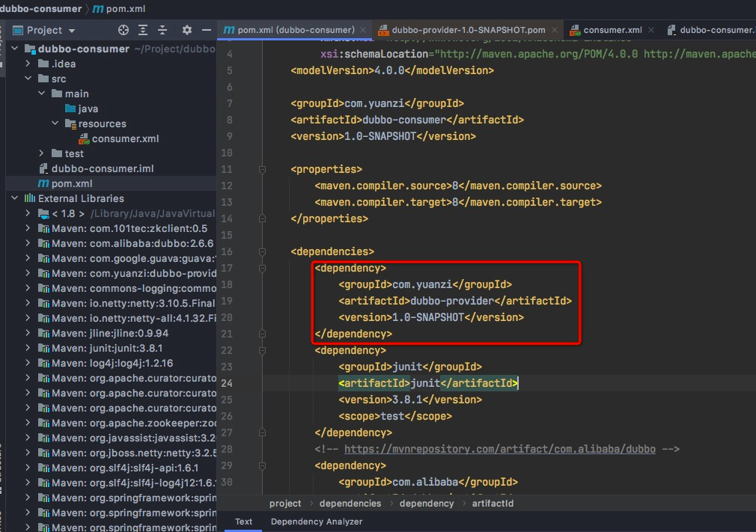756x532 pixels.
Task: Open Project panel settings gear
Action: [187, 30]
